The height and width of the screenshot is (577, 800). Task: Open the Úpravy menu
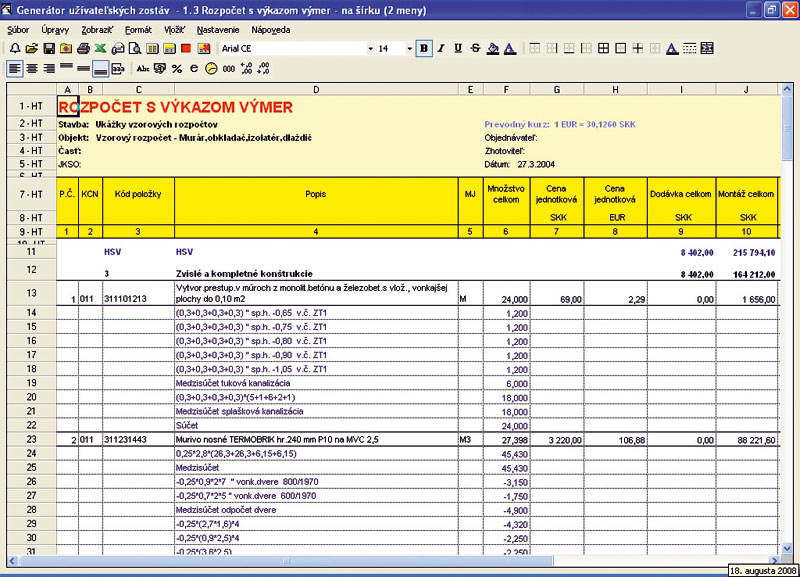point(55,30)
